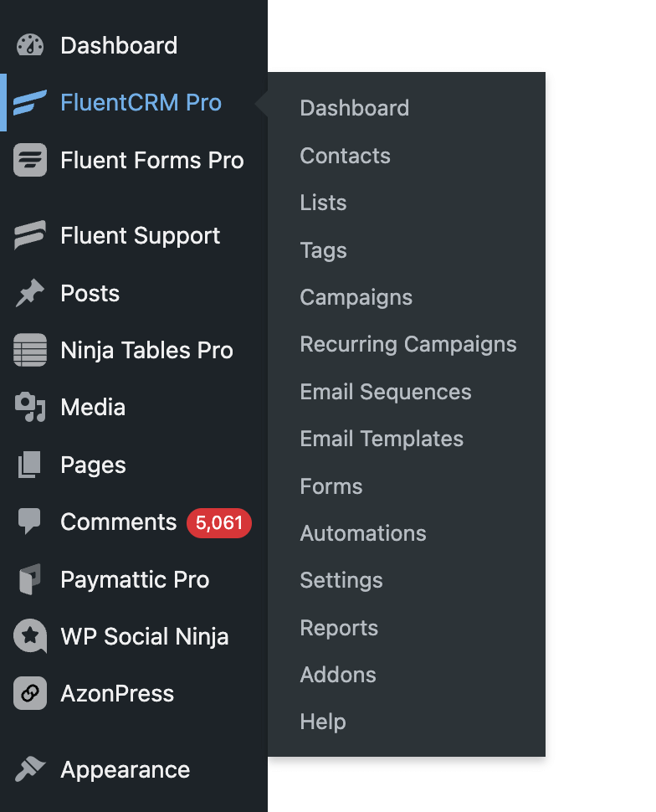Open Contacts in the FluentCRM submenu

click(345, 156)
